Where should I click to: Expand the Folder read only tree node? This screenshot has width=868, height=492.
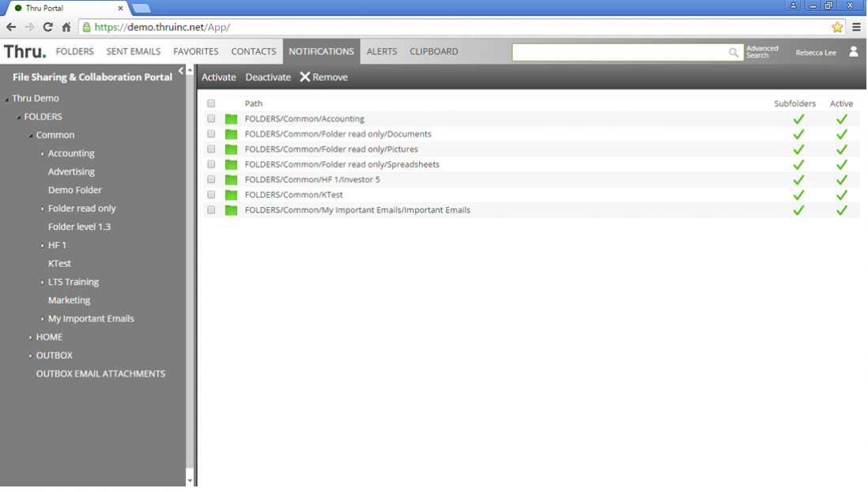pyautogui.click(x=43, y=209)
